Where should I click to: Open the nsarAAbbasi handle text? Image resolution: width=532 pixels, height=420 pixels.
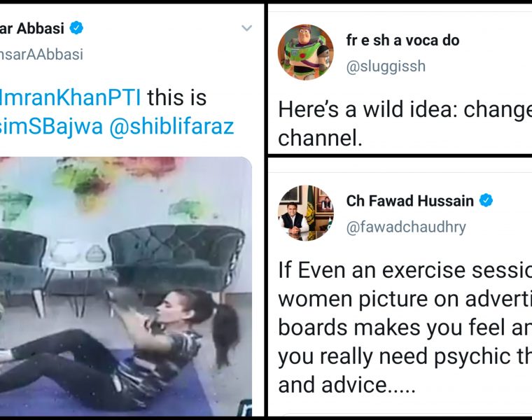click(41, 55)
